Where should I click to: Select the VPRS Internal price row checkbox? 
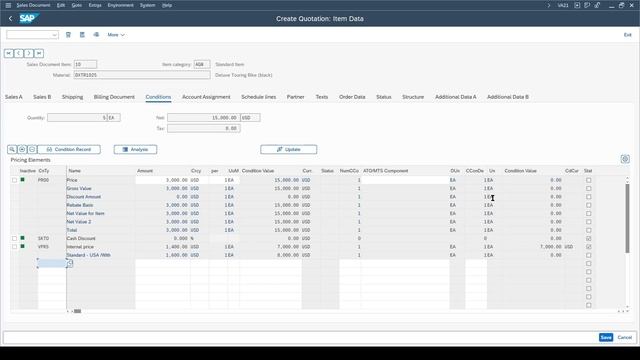[x=14, y=247]
